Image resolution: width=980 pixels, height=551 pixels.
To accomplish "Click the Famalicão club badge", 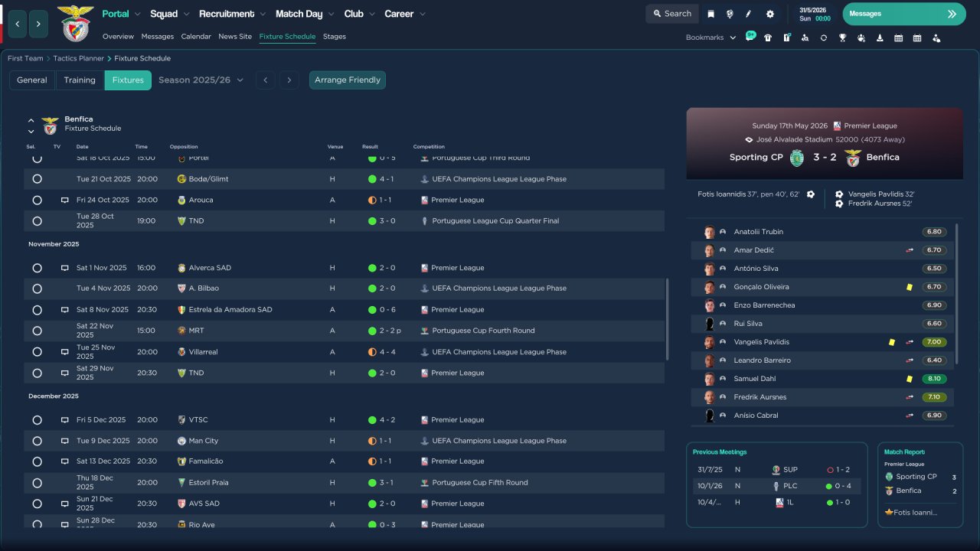I will coord(181,461).
